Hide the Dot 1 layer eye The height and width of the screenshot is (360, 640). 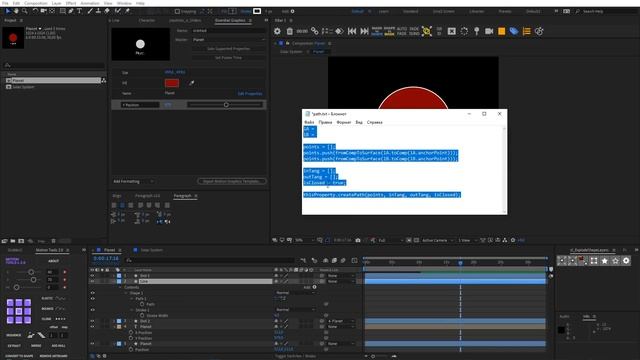pos(92,276)
